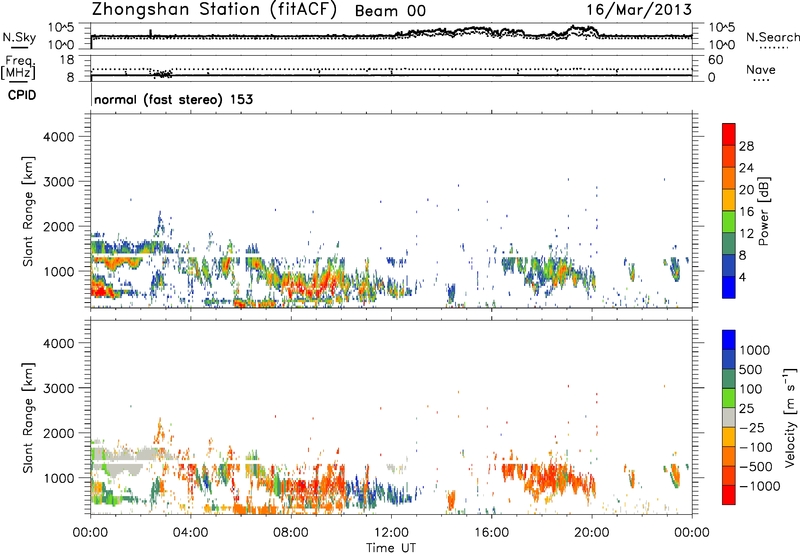Click '4000' tick on power panel
This screenshot has height=554, width=800.
point(59,137)
